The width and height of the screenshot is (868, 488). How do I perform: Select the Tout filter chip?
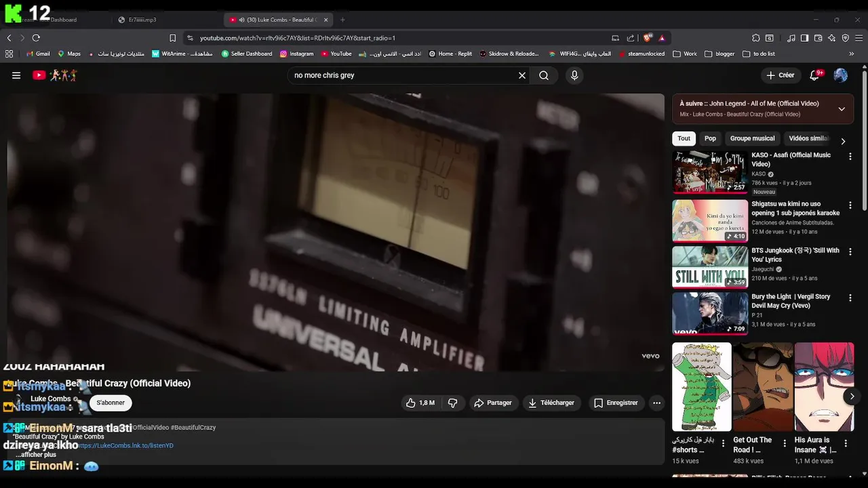pyautogui.click(x=684, y=138)
